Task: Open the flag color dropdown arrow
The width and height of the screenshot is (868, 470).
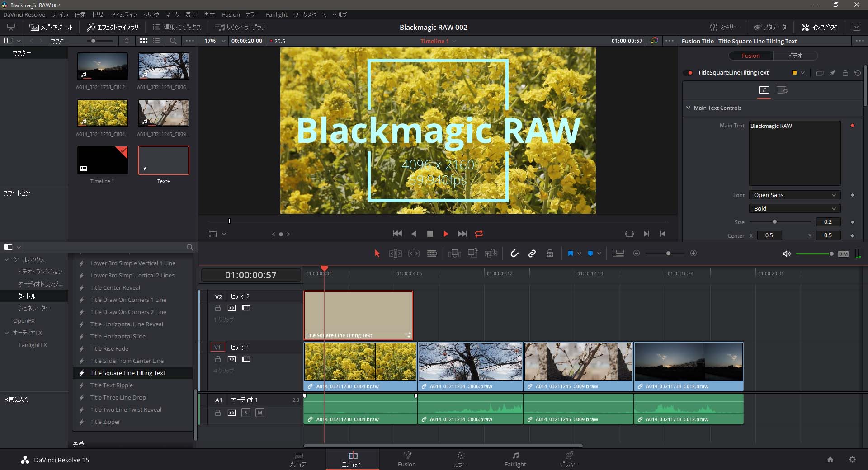Action: pos(579,254)
